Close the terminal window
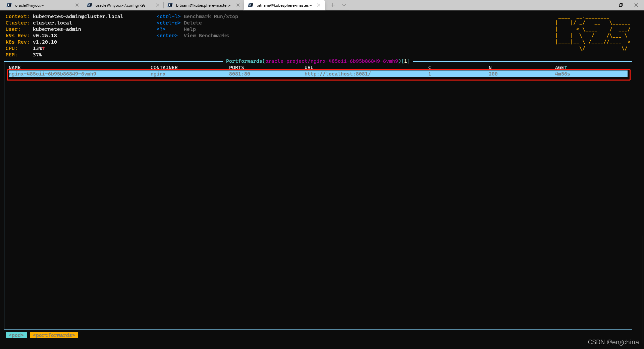Viewport: 644px width, 349px height. coord(636,5)
